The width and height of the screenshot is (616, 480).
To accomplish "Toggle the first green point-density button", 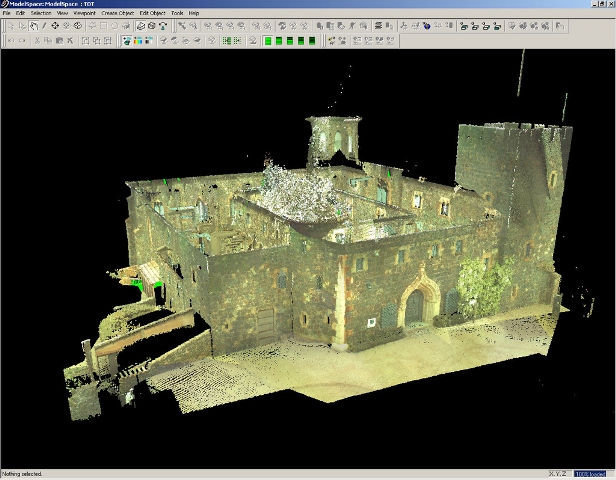I will 268,40.
